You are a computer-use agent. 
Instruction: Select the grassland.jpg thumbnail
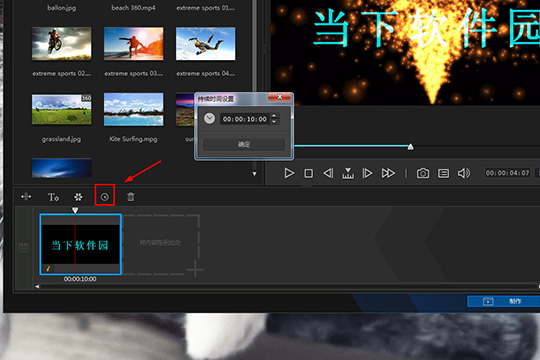[62, 109]
